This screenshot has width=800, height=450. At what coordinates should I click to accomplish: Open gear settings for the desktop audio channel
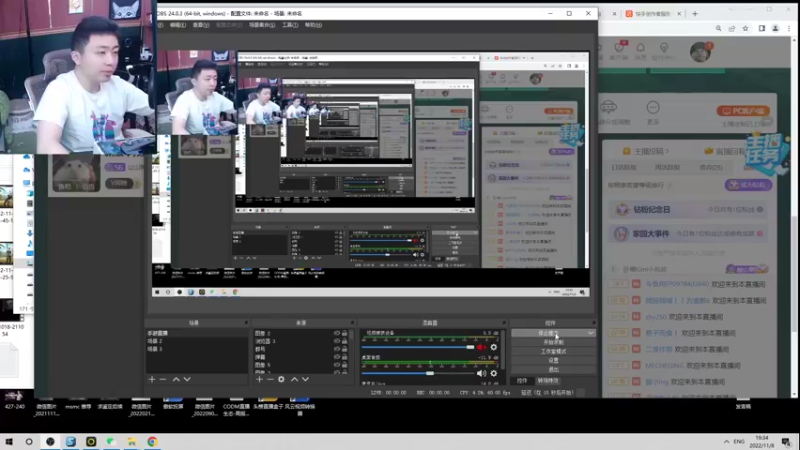(493, 373)
